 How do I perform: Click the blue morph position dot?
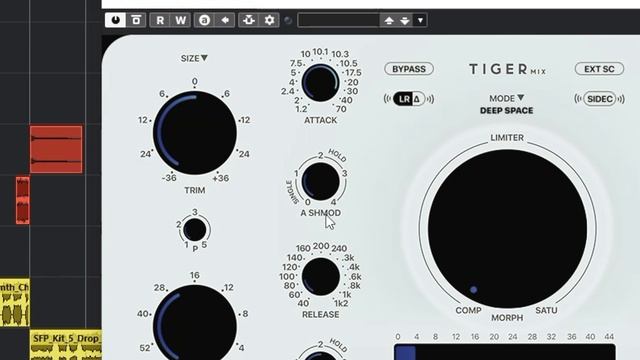pos(473,290)
